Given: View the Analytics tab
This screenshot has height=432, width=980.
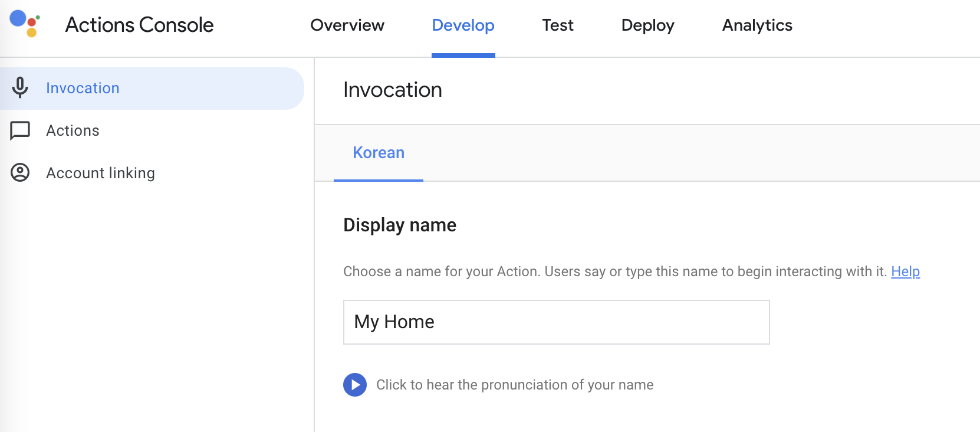Looking at the screenshot, I should point(757,25).
